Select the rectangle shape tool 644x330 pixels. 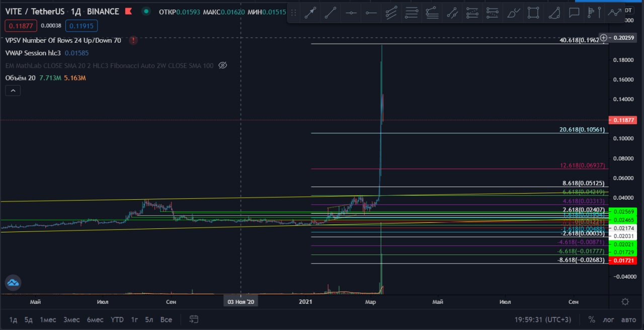pyautogui.click(x=533, y=14)
